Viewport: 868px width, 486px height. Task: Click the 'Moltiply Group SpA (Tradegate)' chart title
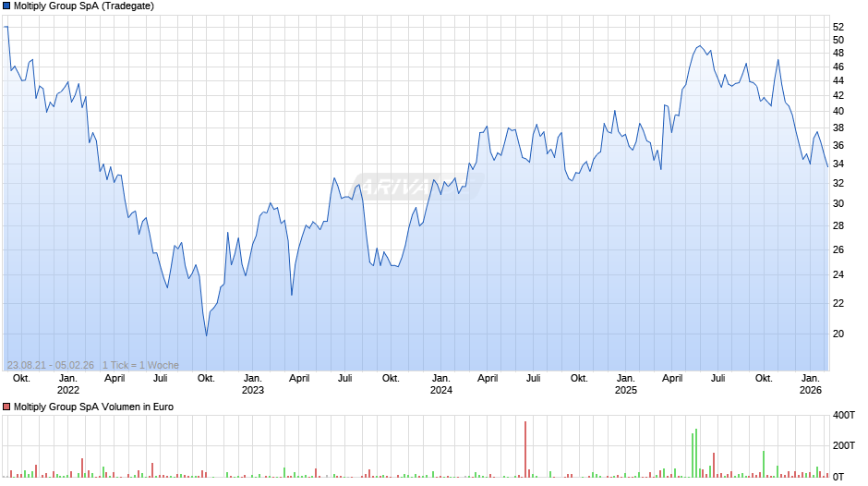[84, 6]
